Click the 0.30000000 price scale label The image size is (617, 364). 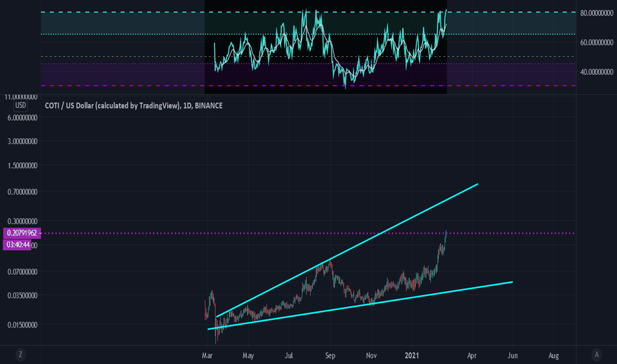[23, 221]
